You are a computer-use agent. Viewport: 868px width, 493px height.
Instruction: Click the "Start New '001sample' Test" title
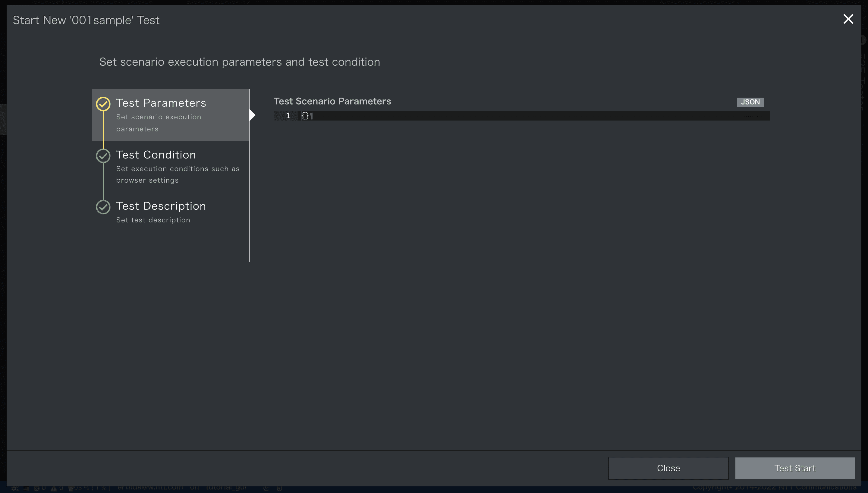86,20
